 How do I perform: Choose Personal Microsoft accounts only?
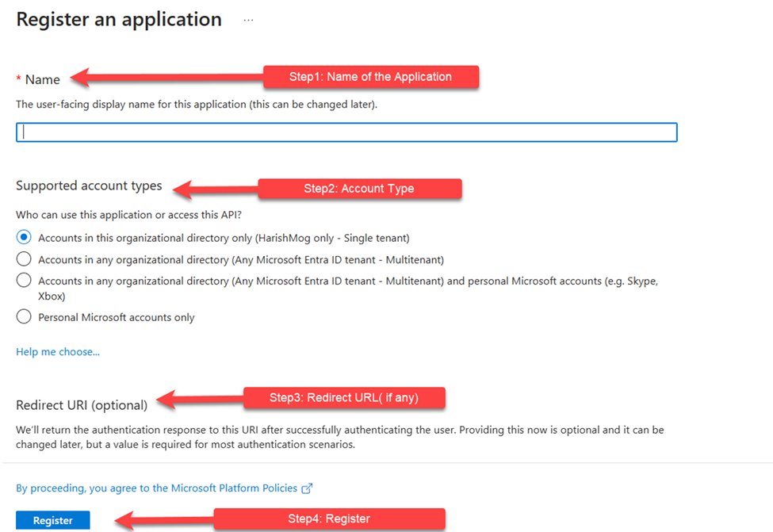[x=24, y=317]
